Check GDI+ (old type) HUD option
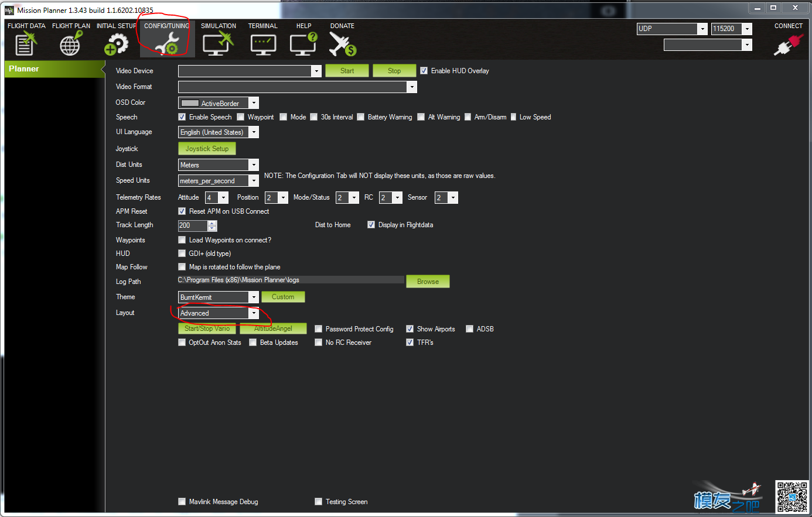Screen dimensions: 812x517 click(182, 254)
